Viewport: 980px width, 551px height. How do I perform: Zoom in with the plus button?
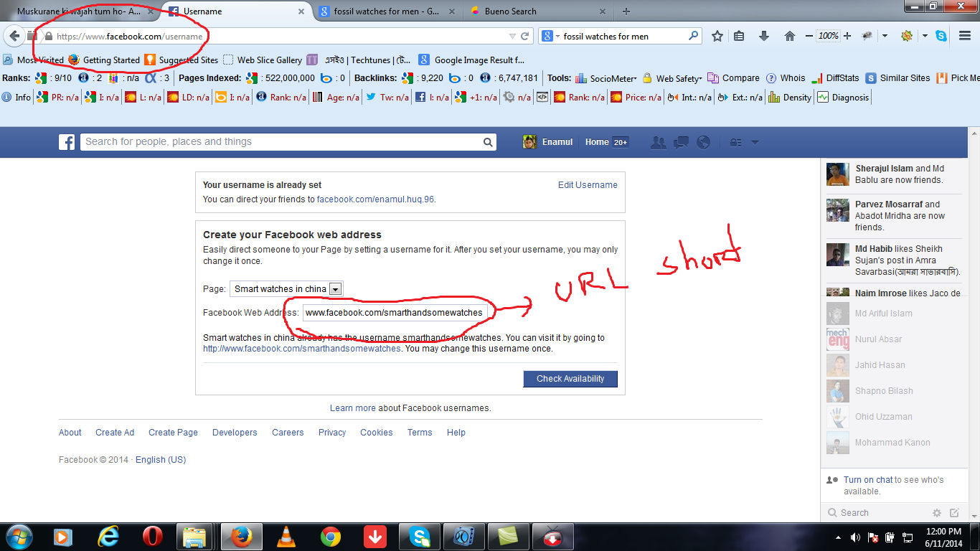[x=847, y=36]
